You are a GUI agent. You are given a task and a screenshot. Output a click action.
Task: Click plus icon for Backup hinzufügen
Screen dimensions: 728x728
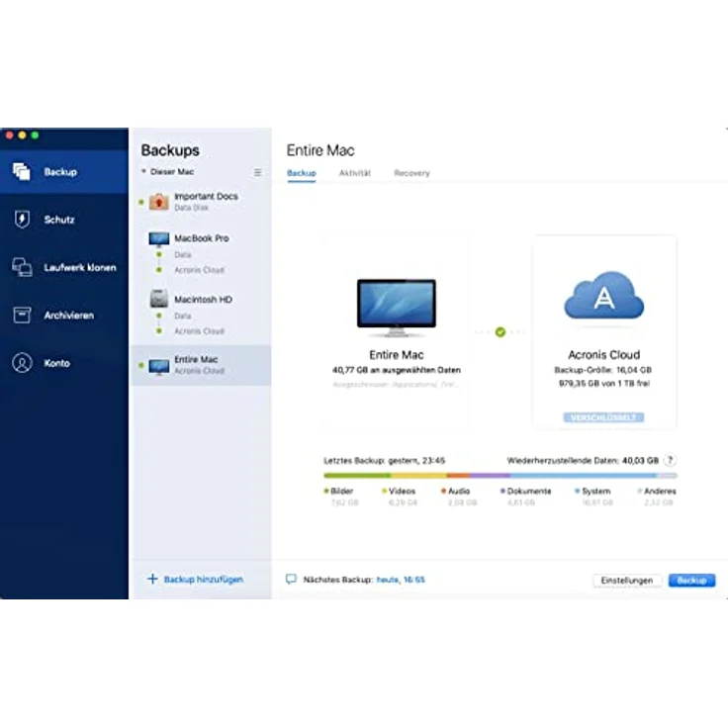[x=152, y=579]
